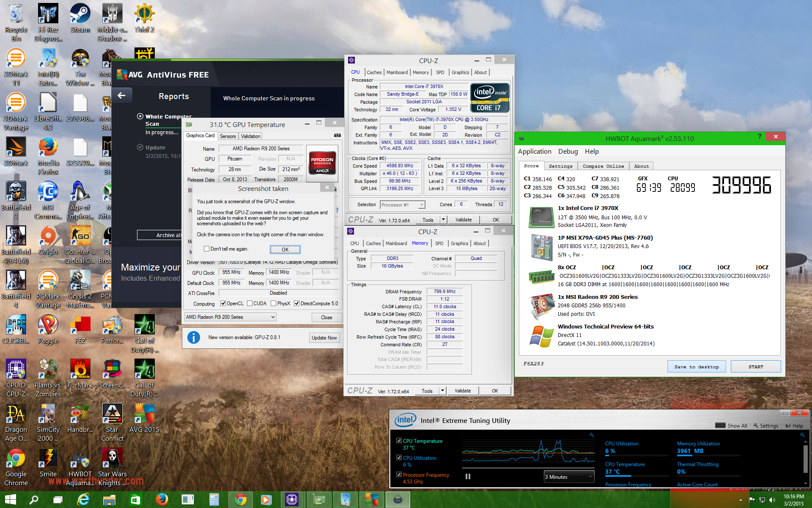
Task: Toggle the CPU Utilization checkbox in Intel XTU
Action: (399, 458)
